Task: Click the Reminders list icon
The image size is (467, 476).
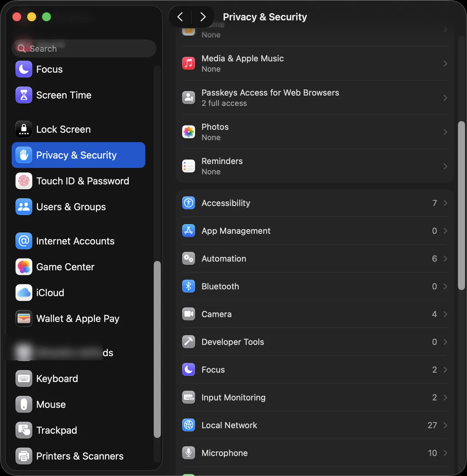Action: click(189, 166)
